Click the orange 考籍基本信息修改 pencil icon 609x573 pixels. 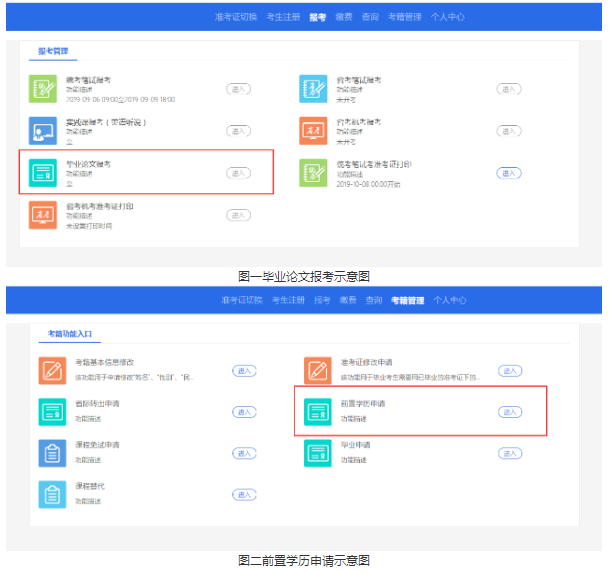52,371
